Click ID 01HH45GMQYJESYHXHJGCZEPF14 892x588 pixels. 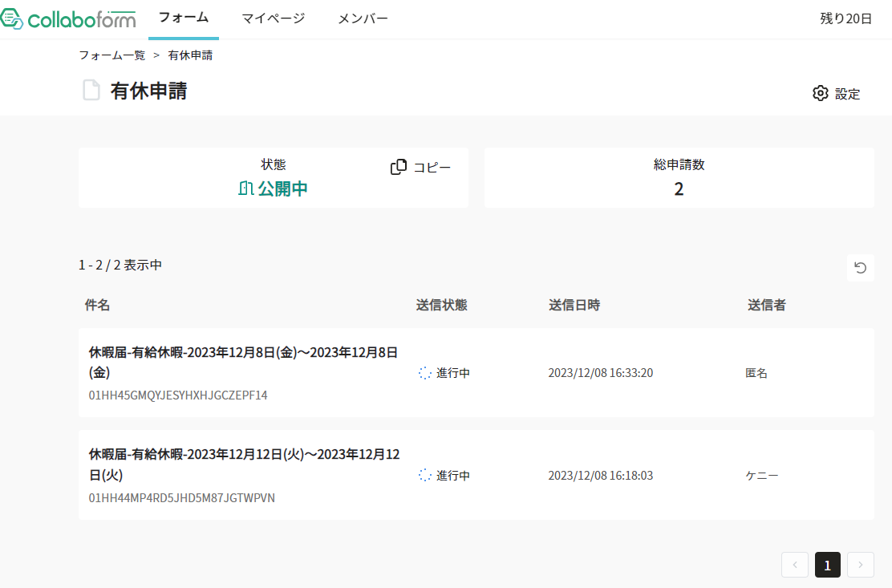[178, 395]
